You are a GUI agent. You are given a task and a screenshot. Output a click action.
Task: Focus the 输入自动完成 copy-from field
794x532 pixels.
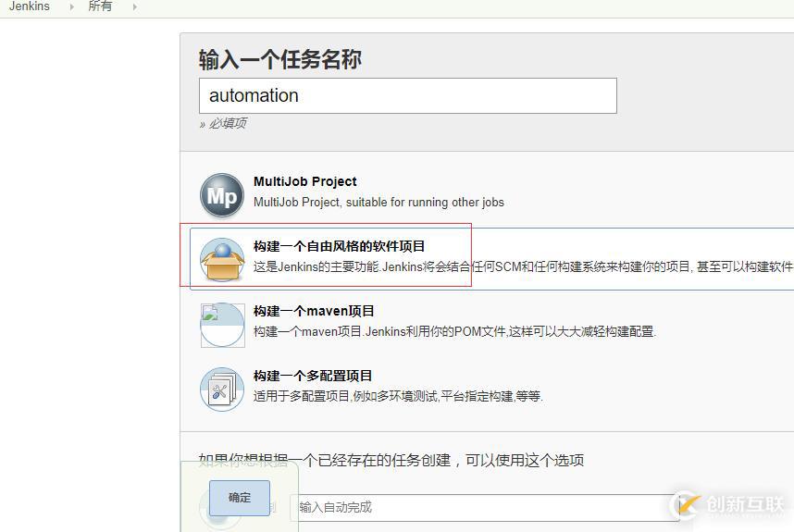[x=485, y=507]
